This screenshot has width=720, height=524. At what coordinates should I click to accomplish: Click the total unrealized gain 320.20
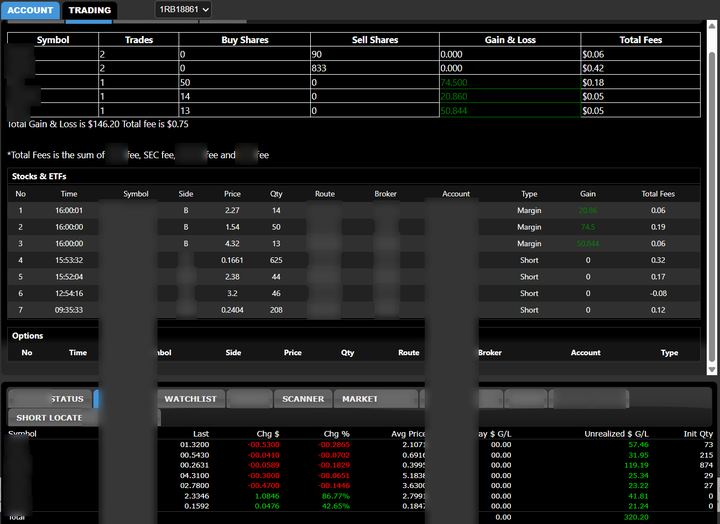pos(636,517)
